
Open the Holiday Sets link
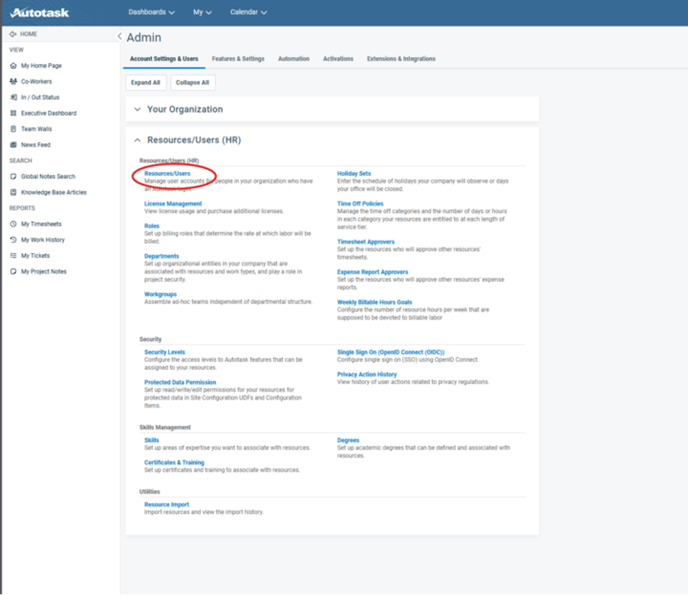[354, 173]
